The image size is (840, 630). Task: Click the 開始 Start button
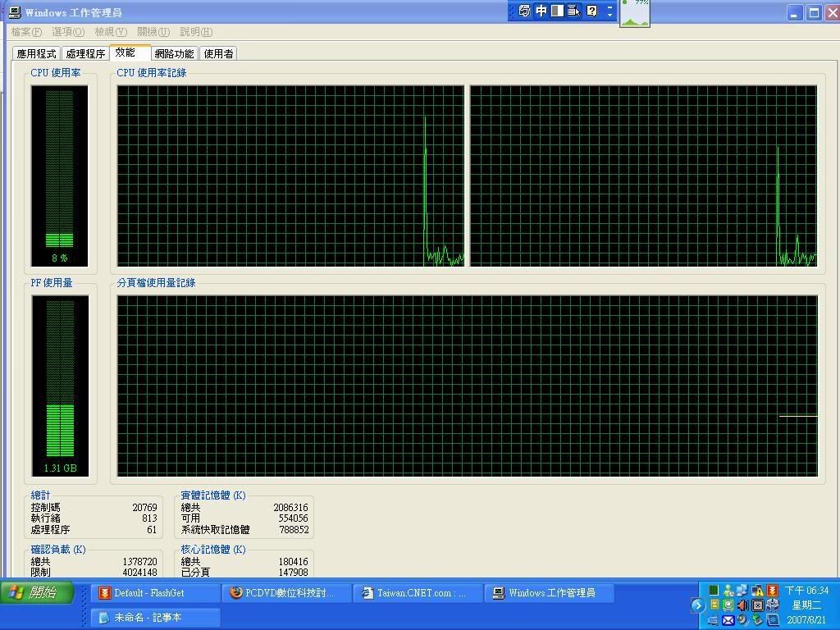(x=37, y=592)
